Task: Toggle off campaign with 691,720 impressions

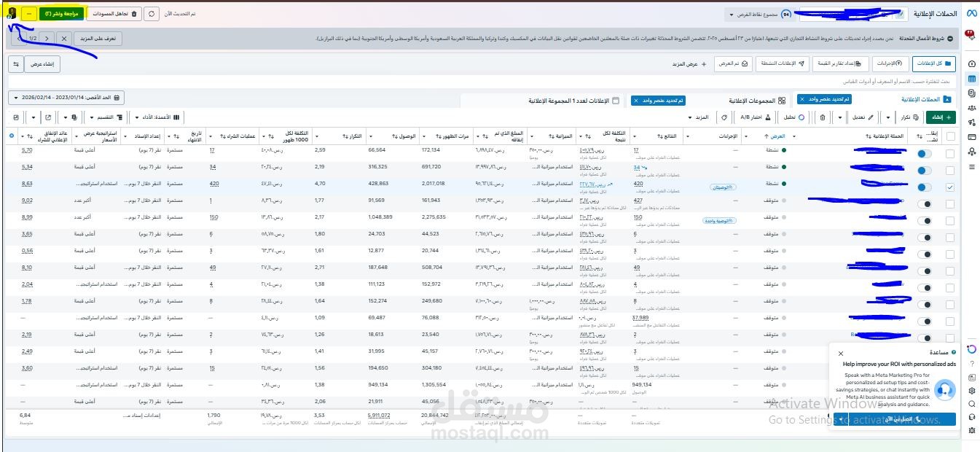Action: (x=924, y=170)
